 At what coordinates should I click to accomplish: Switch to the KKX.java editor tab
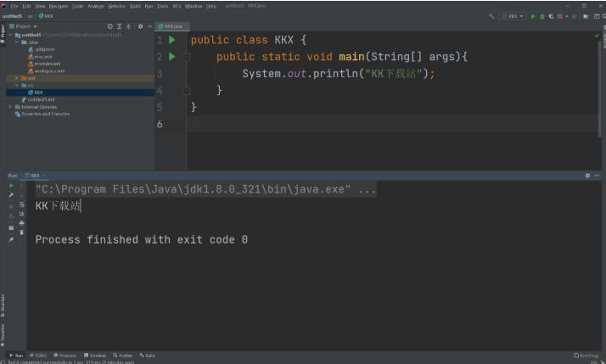pyautogui.click(x=174, y=26)
